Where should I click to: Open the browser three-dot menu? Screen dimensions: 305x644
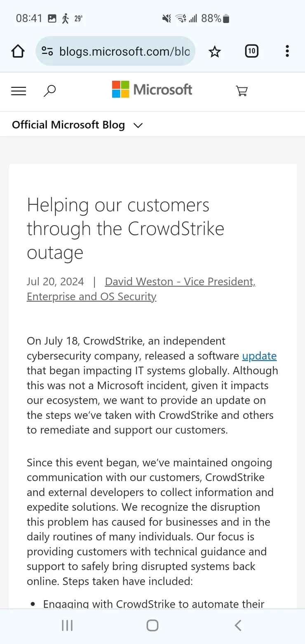(287, 52)
